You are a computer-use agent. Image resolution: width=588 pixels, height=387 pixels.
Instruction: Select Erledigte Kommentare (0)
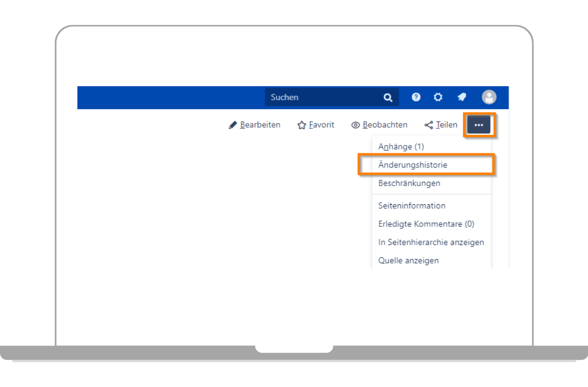coord(426,224)
